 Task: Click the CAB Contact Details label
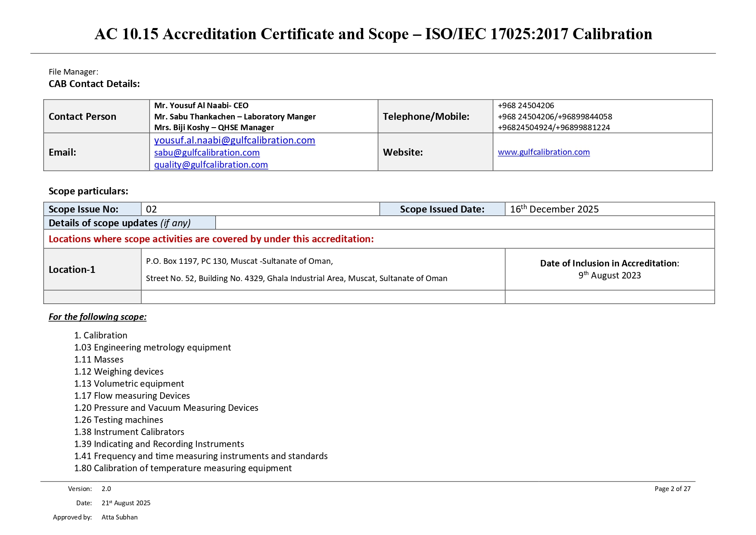(x=94, y=84)
